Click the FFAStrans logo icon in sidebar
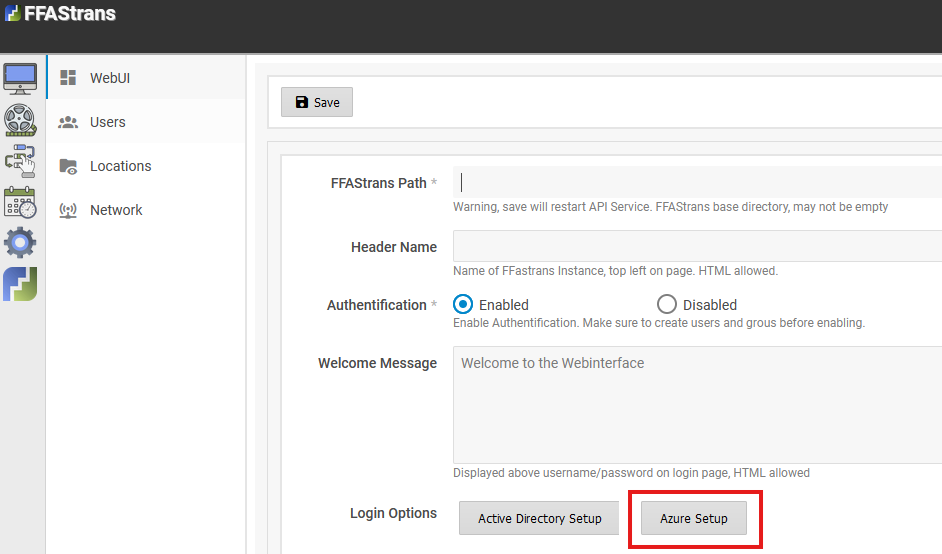This screenshot has width=942, height=554. pos(20,284)
